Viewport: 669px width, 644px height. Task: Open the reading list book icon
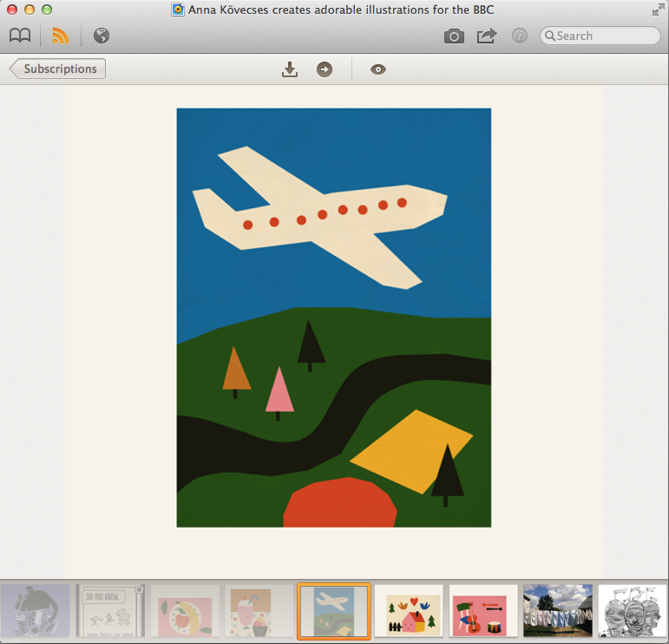(20, 36)
